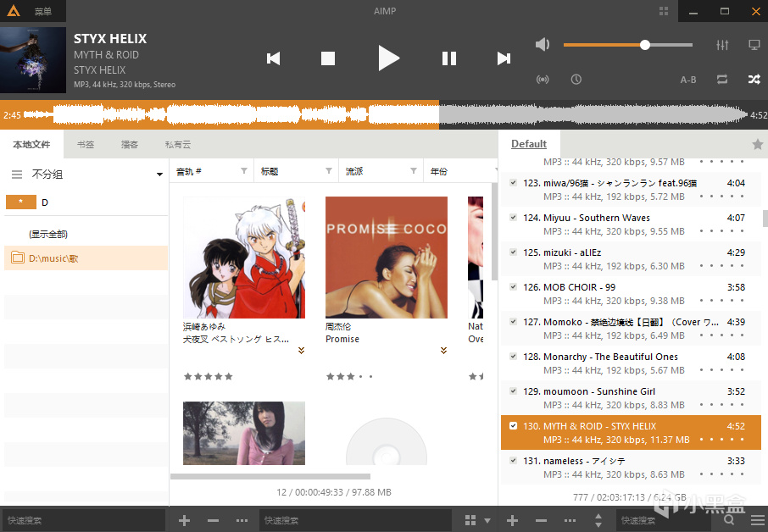This screenshot has width=768, height=532.
Task: Click the library center quick search field
Action: coord(355,520)
